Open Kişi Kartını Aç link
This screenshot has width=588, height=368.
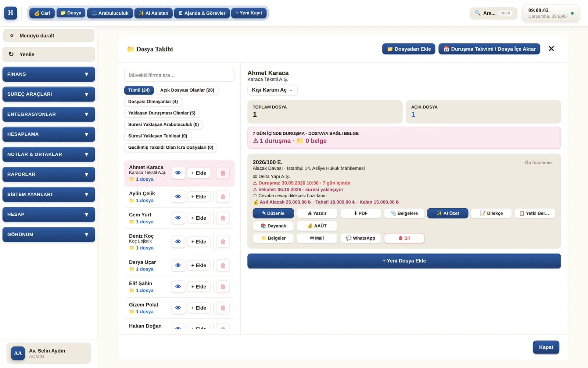272,90
